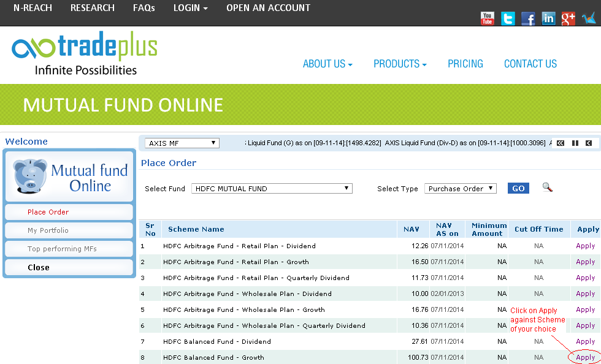
Task: Click the Cut Off Time column header
Action: (x=539, y=229)
